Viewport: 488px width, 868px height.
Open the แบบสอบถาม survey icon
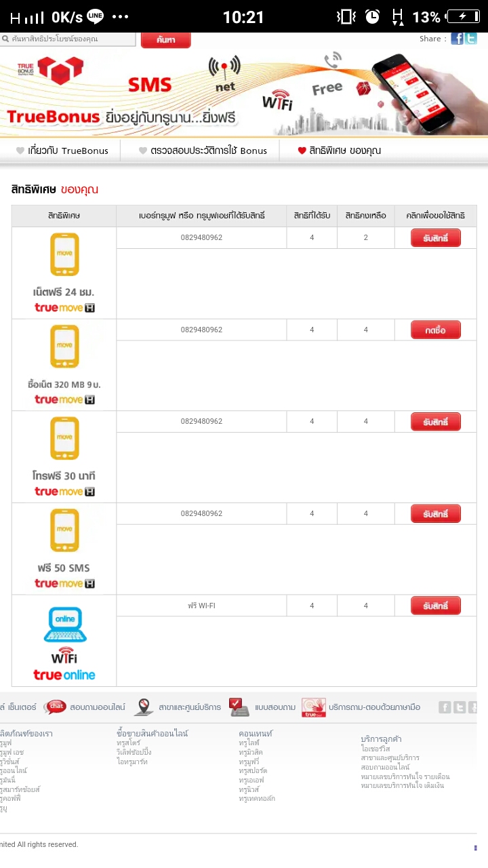(239, 707)
